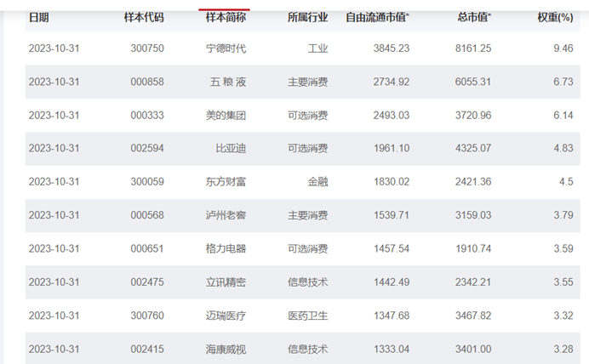This screenshot has height=364, width=589.
Task: Click free-float value 1539.71
Action: point(392,215)
